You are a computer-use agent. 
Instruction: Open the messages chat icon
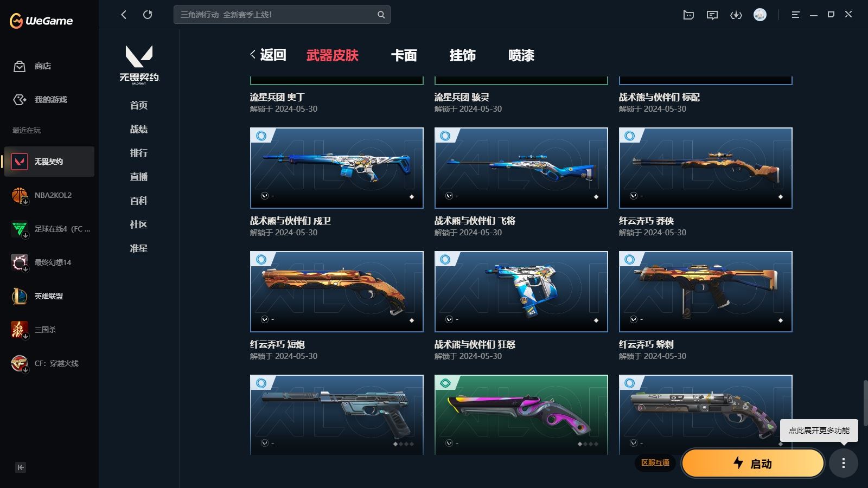[x=712, y=15]
